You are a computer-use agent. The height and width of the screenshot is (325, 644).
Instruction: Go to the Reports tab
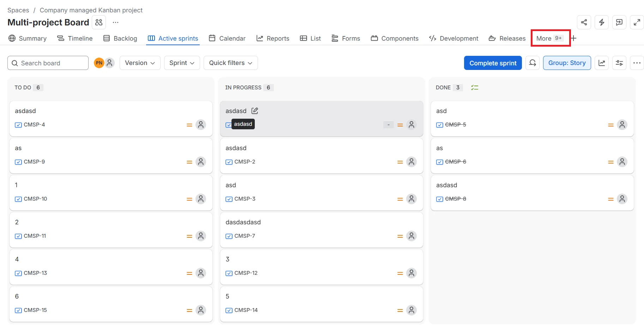tap(273, 38)
